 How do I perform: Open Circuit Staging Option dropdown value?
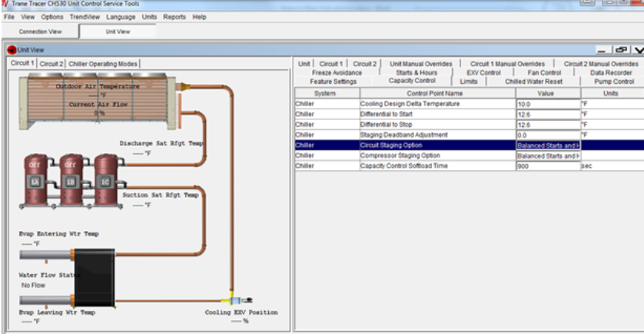tap(548, 145)
